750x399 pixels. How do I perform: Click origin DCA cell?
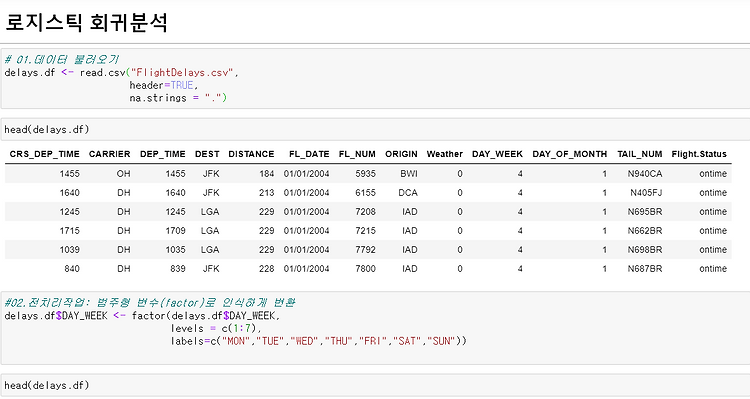tap(408, 193)
